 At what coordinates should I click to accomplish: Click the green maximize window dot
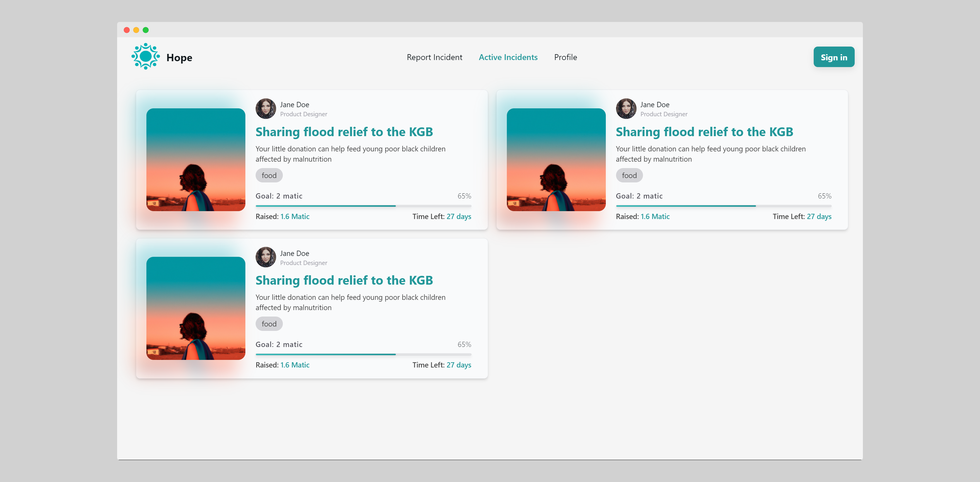tap(146, 30)
